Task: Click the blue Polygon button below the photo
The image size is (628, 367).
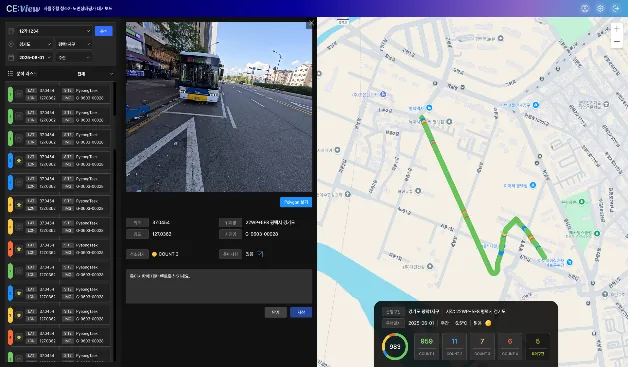Action: [x=296, y=202]
